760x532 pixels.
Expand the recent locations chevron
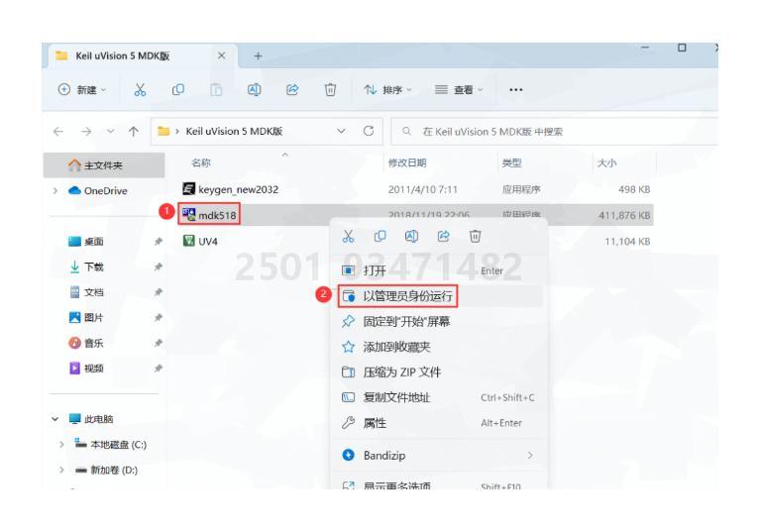click(x=111, y=132)
